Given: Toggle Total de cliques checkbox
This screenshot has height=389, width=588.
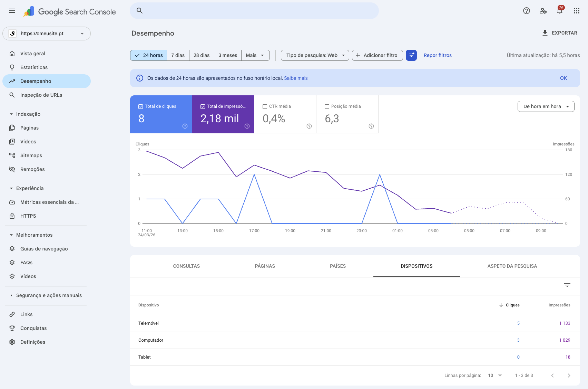Looking at the screenshot, I should (x=140, y=106).
